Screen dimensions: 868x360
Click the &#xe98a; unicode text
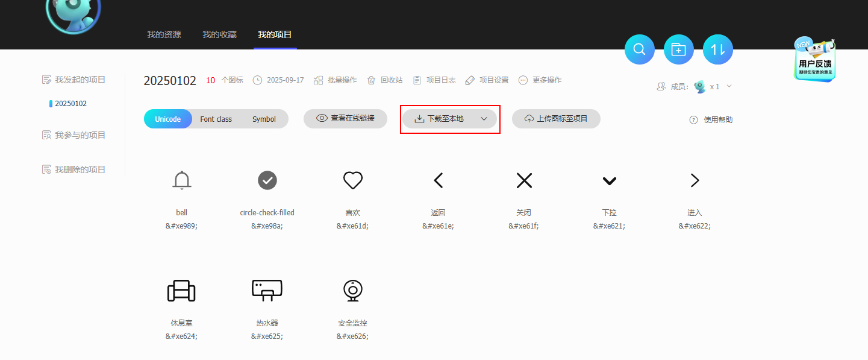[267, 226]
